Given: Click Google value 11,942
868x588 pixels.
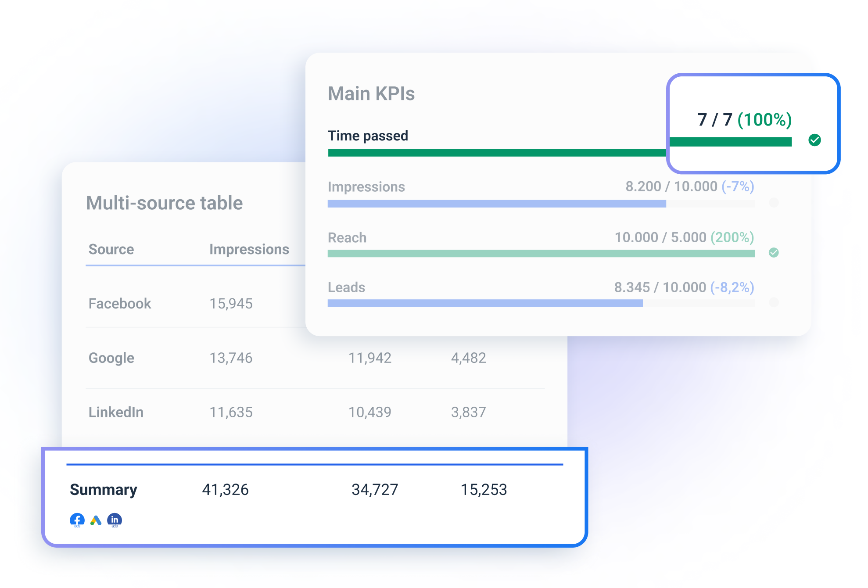Looking at the screenshot, I should 369,358.
